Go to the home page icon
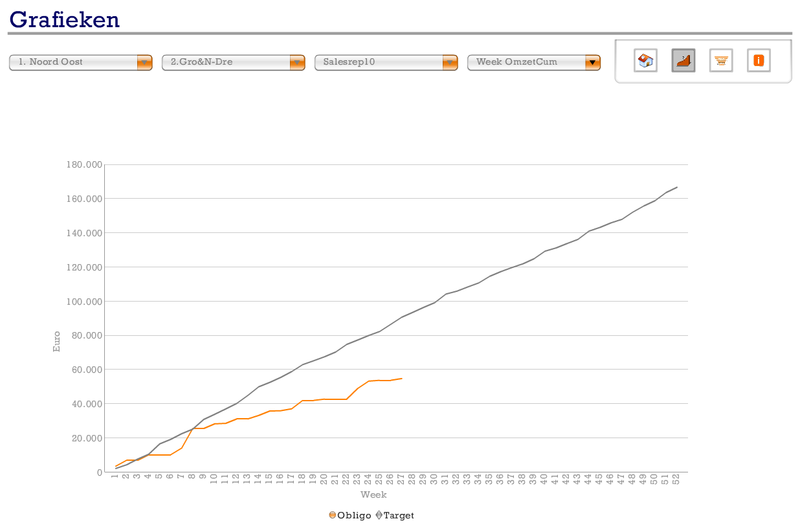This screenshot has width=811, height=532. 645,61
